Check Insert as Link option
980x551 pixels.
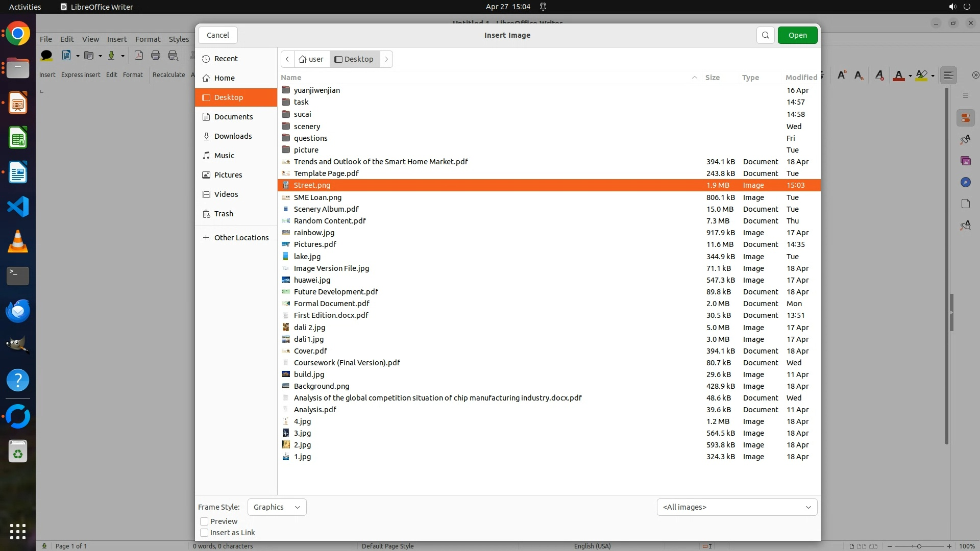click(204, 533)
